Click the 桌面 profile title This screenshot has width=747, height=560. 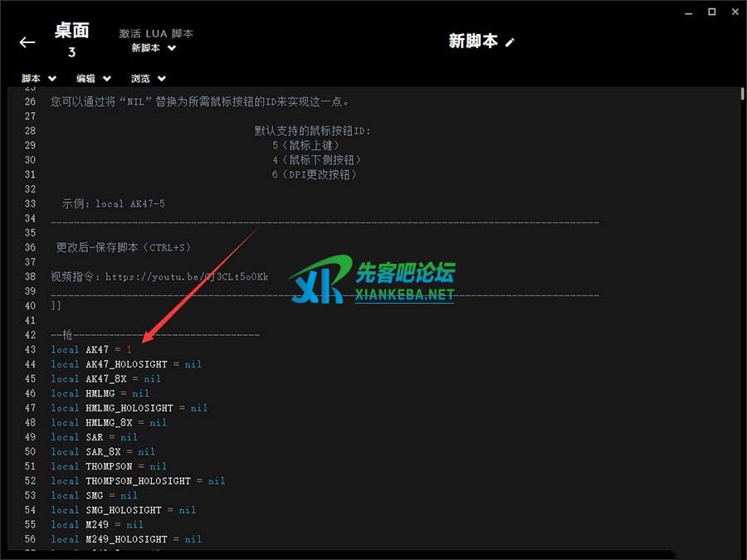pyautogui.click(x=71, y=32)
